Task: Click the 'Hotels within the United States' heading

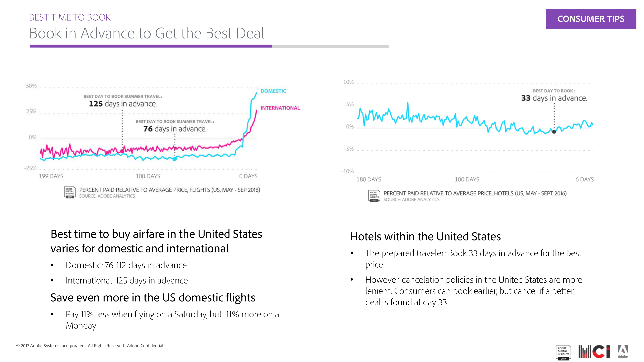Action: 425,236
